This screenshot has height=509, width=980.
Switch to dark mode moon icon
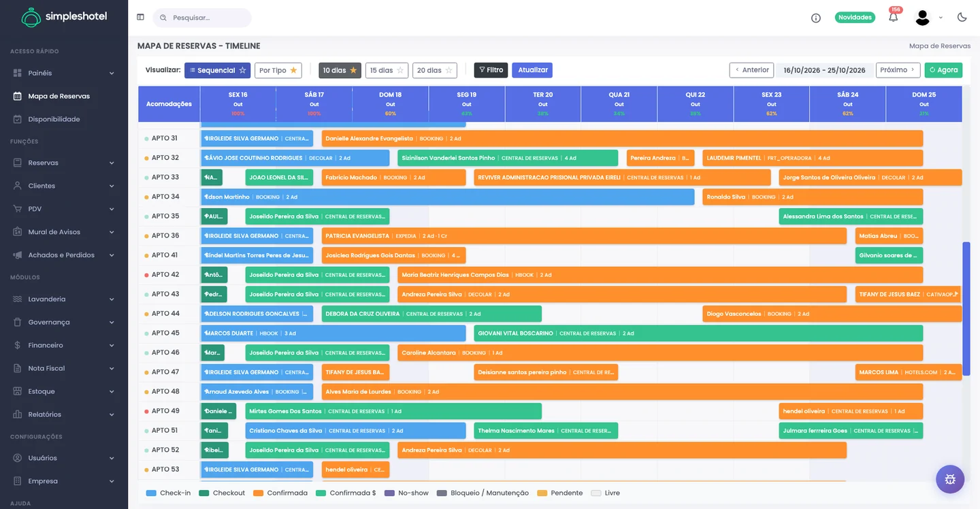[962, 17]
